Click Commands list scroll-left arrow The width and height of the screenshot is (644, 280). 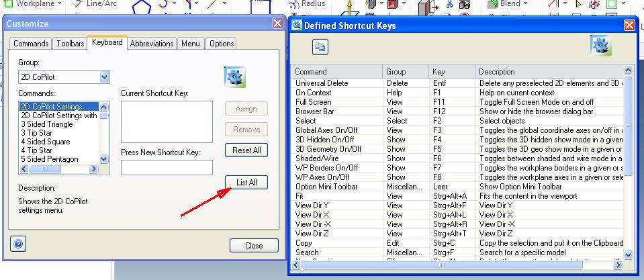pyautogui.click(x=24, y=169)
